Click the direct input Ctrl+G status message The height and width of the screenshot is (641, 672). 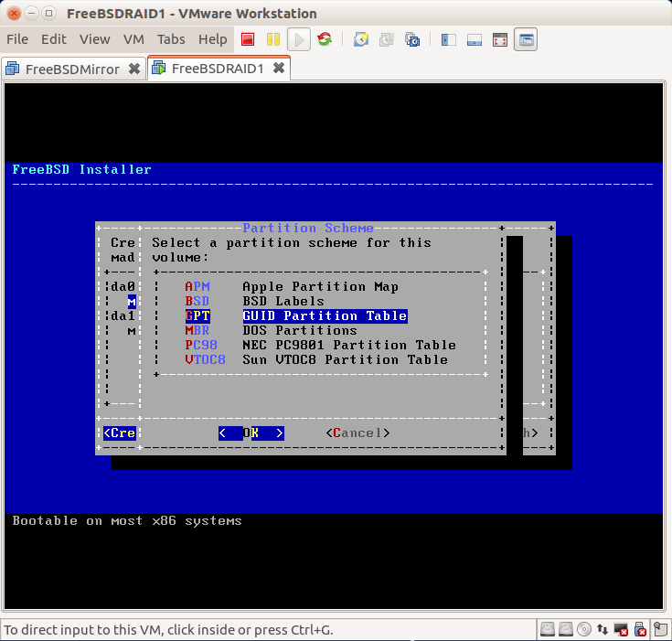click(x=168, y=630)
